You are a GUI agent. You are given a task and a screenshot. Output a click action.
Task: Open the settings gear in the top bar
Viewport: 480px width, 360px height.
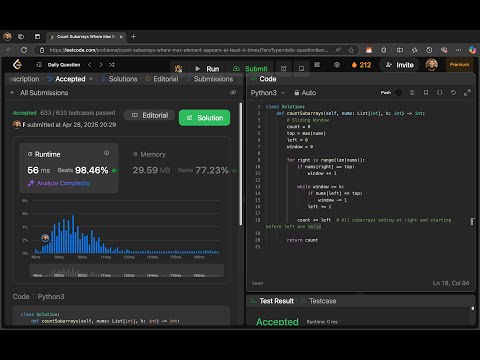[337, 65]
